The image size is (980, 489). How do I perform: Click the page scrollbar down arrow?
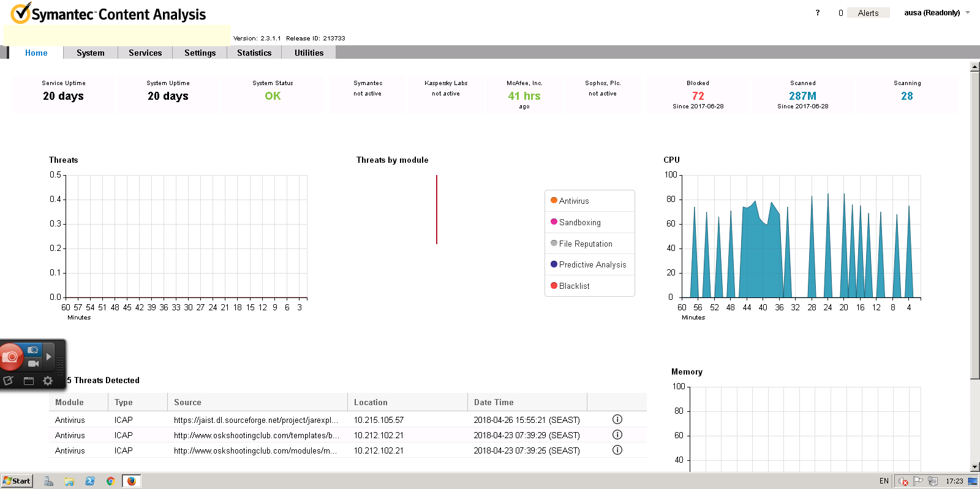coord(975,467)
